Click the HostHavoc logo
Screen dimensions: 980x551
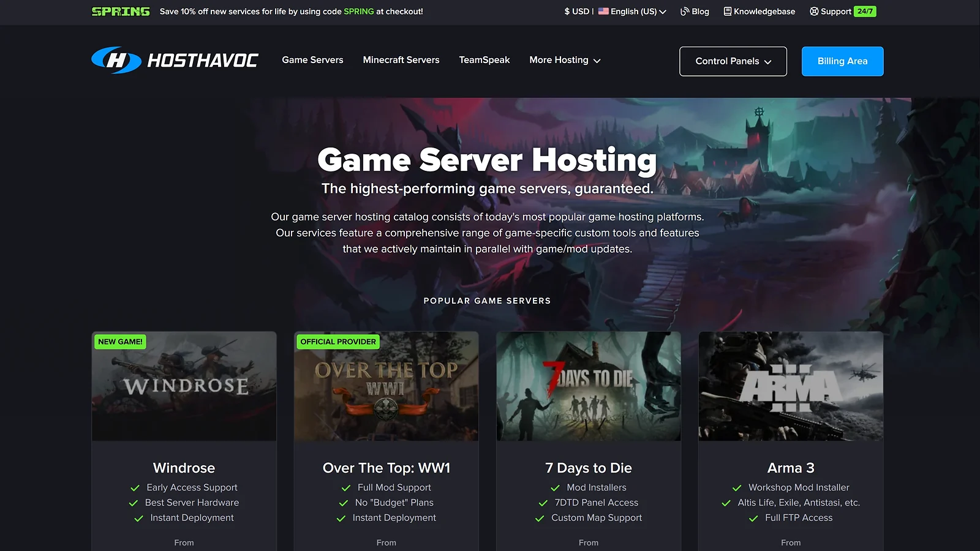pyautogui.click(x=175, y=60)
